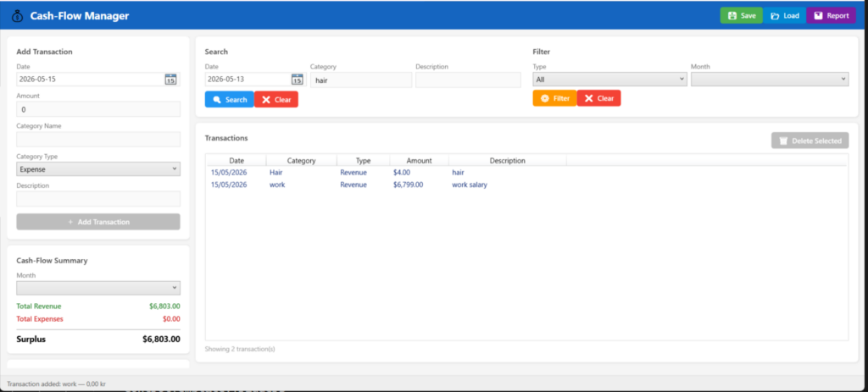Viewport: 868px width, 392px height.
Task: Focus the Add Transaction Description field
Action: tap(98, 199)
